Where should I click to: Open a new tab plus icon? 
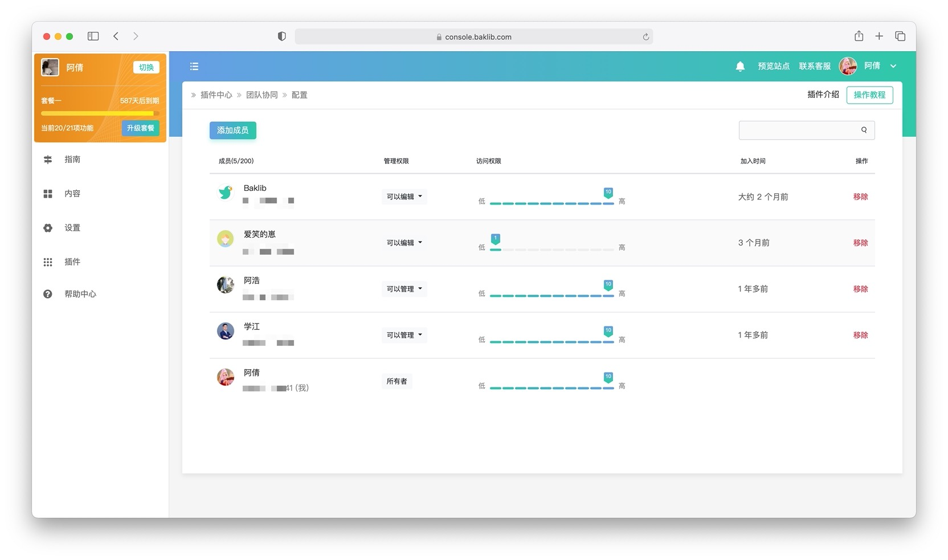(x=879, y=36)
